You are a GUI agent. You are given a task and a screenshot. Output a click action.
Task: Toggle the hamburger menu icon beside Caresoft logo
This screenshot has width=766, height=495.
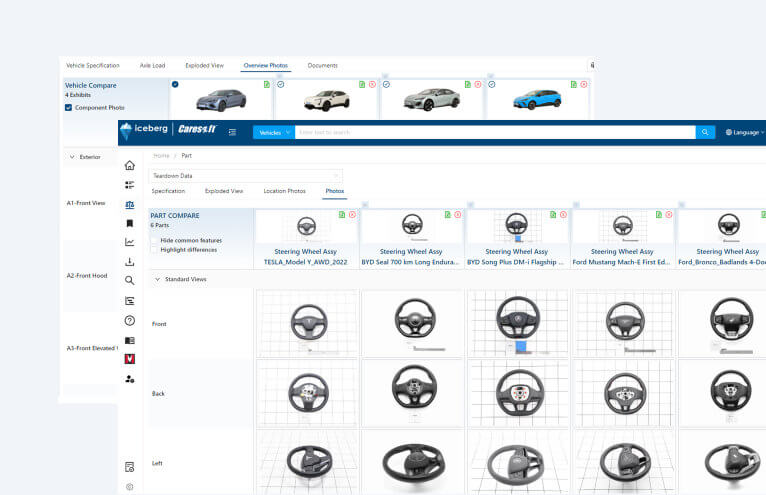[x=233, y=132]
